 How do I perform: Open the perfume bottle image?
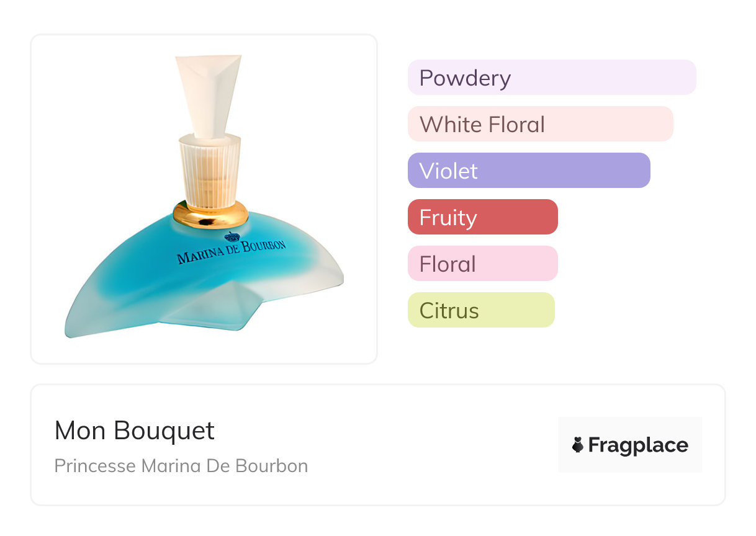[x=204, y=199]
